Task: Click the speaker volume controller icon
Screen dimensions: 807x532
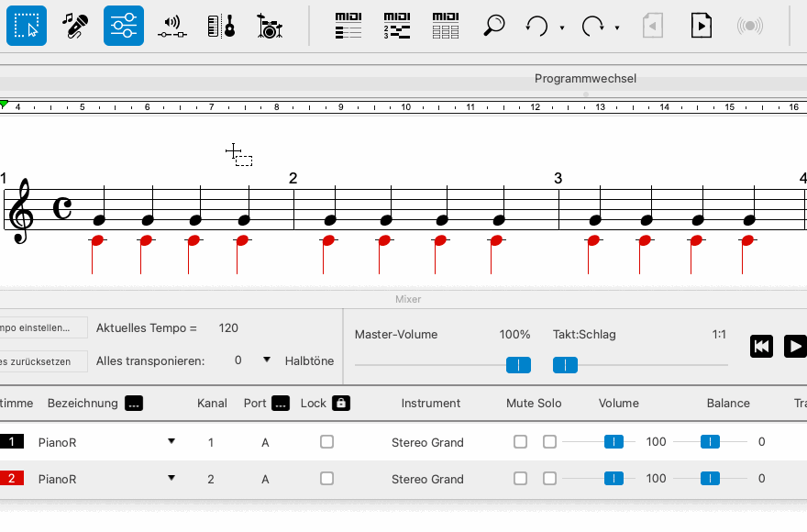Action: click(171, 26)
